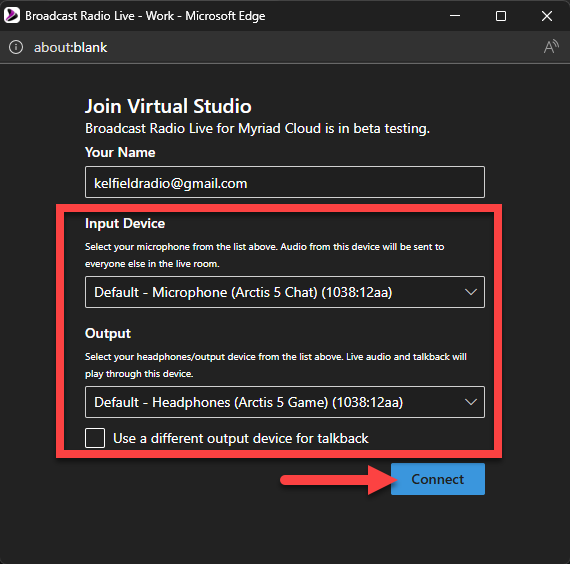The image size is (570, 564).
Task: Enable different output device for talkback checkbox
Action: click(x=95, y=438)
